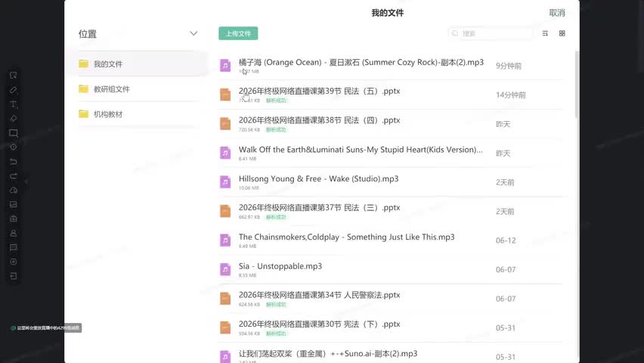Screen dimensions: 644x363
Task: Click 10.06 MB size under Hillsong file
Action: pos(249,188)
